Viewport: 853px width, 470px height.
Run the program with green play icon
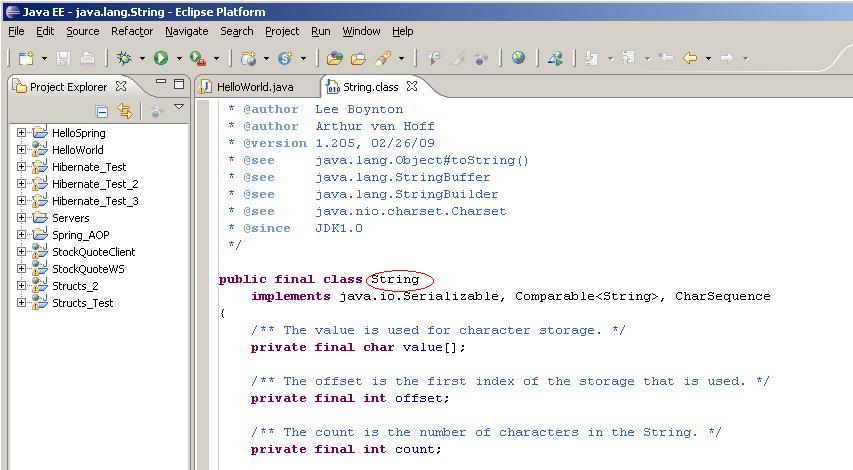pos(161,58)
